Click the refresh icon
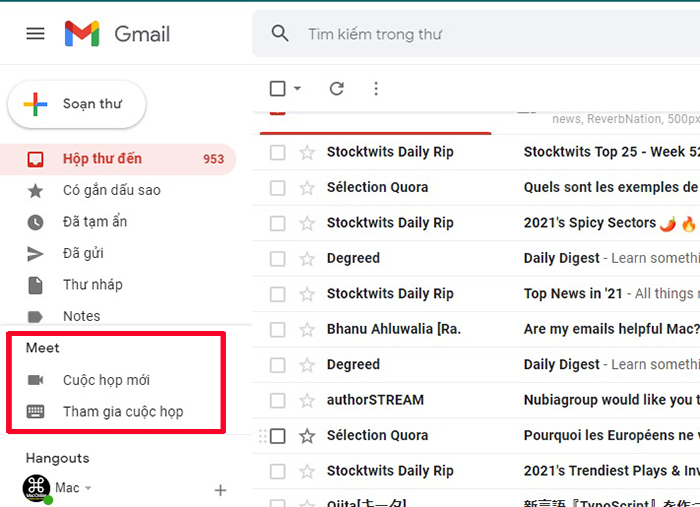Screen dimensions: 700x507 [337, 88]
